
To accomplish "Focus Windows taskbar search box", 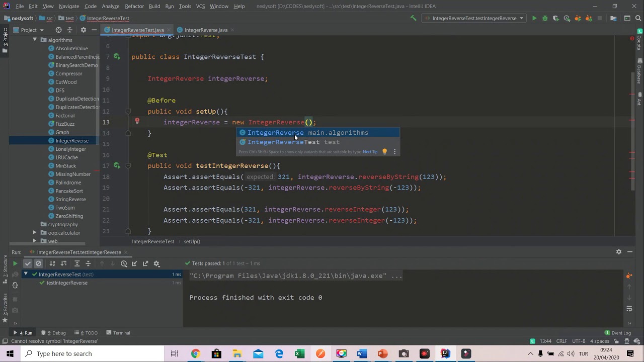I will click(x=93, y=354).
